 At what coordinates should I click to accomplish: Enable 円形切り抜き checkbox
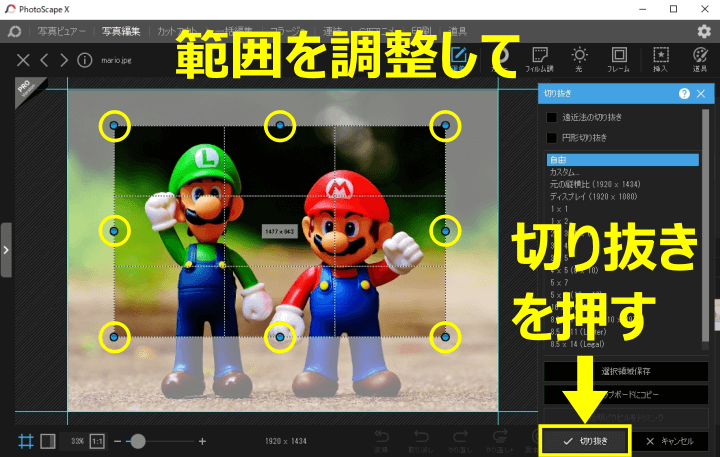tap(551, 138)
